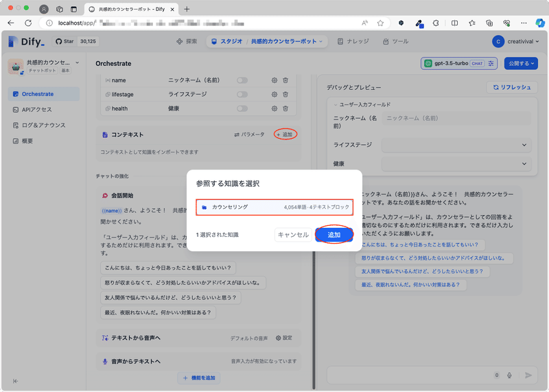Click the panel divider scrollbar
The height and width of the screenshot is (392, 549).
tap(314, 321)
